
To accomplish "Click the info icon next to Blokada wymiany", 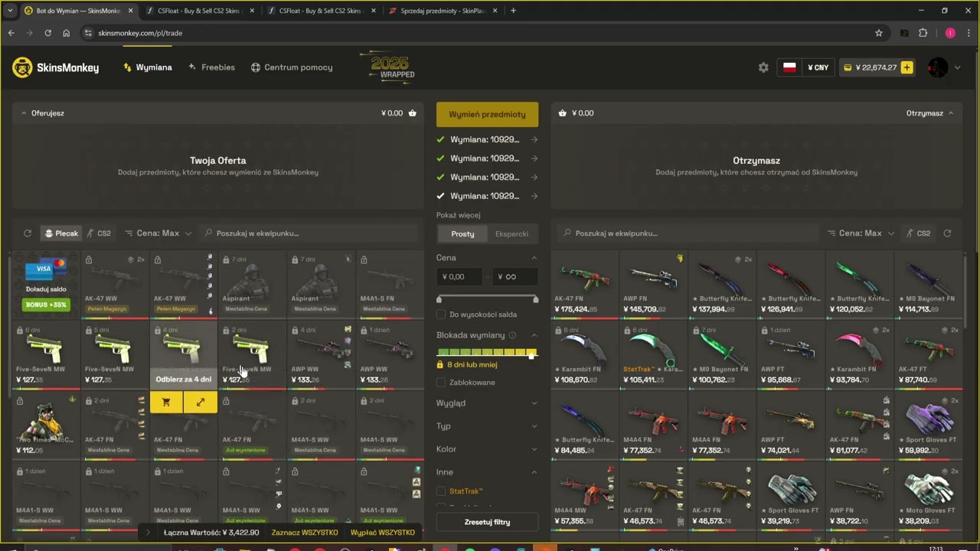I will (x=512, y=335).
